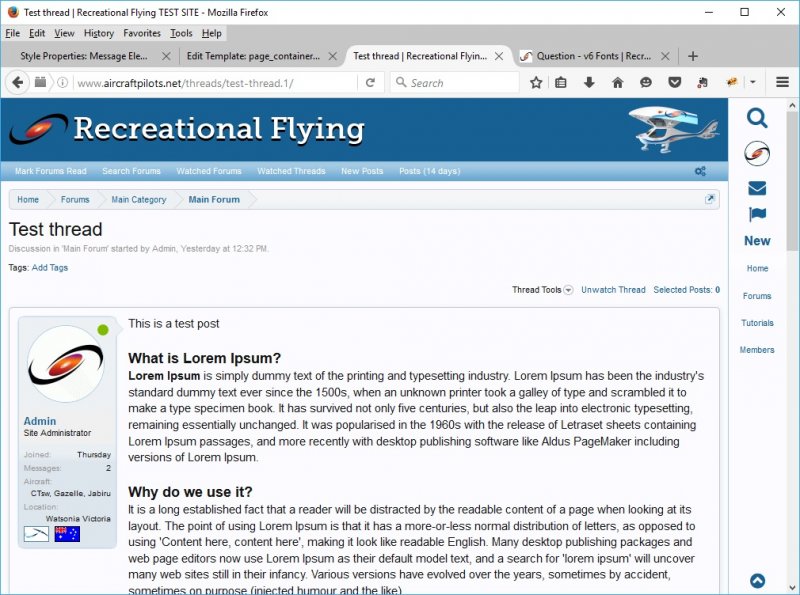Open the File menu
The height and width of the screenshot is (595, 800).
click(x=13, y=33)
